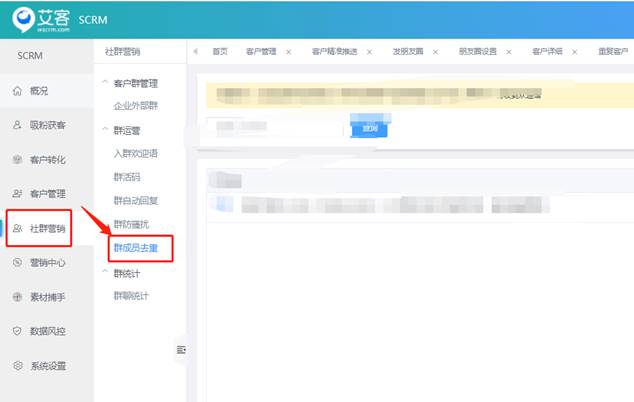Open 群成员去重 menu link
The width and height of the screenshot is (634, 402).
(136, 247)
